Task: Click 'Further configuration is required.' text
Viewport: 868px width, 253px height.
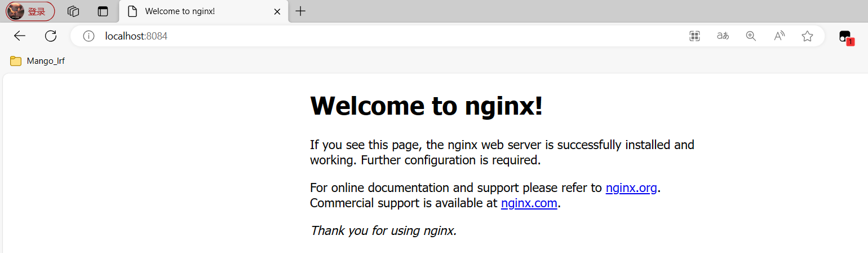Action: tap(451, 160)
